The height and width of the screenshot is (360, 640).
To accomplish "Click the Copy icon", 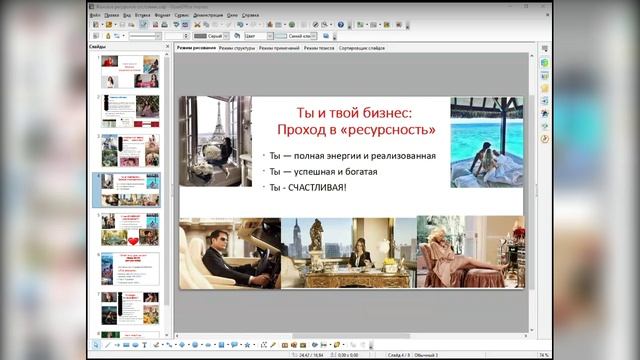I will click(x=207, y=25).
